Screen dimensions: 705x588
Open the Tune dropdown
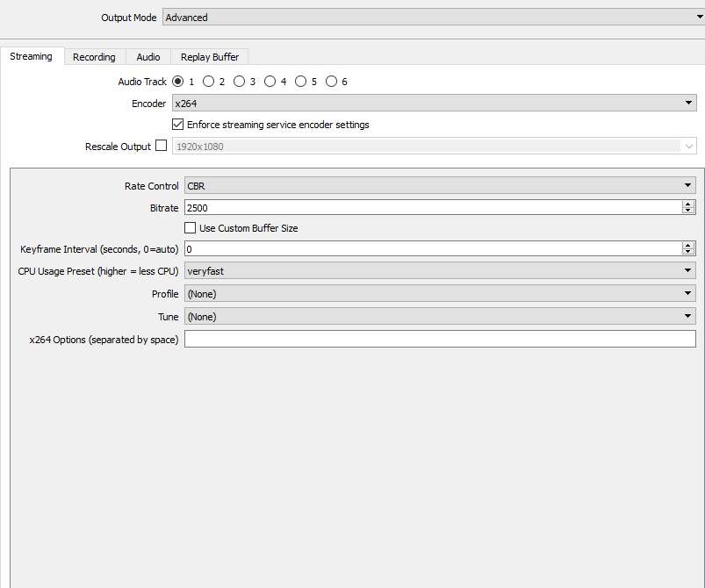[440, 316]
